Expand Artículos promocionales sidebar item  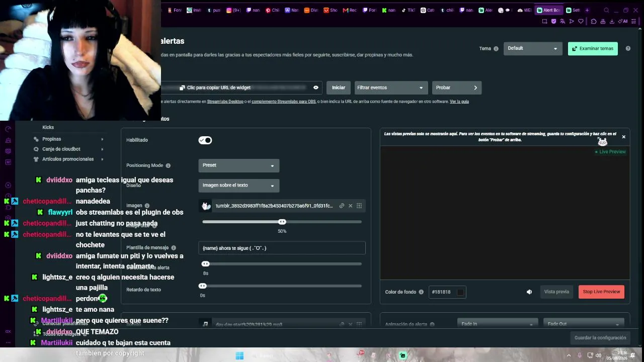(68, 159)
